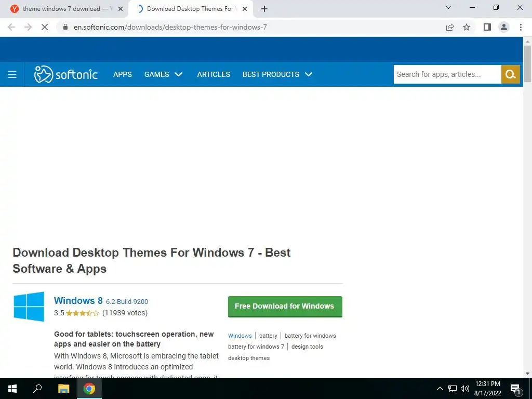This screenshot has width=532, height=399.
Task: Open the tab search chevron
Action: pyautogui.click(x=448, y=7)
